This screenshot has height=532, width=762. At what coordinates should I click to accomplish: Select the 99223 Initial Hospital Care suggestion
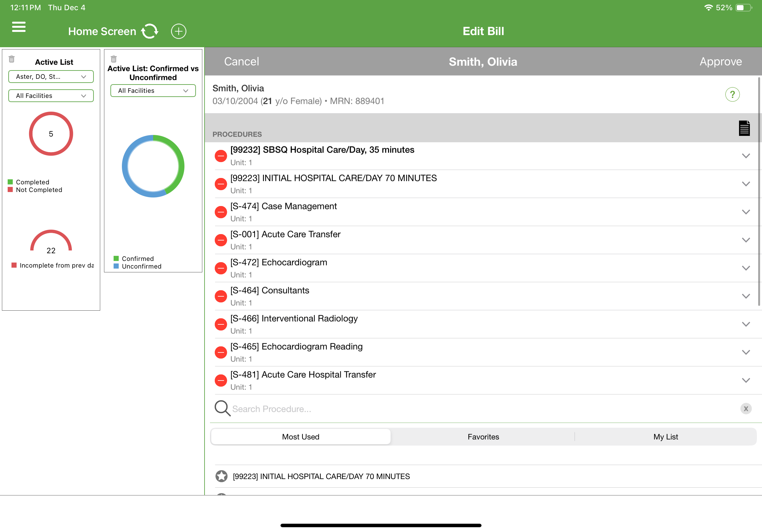pos(321,476)
